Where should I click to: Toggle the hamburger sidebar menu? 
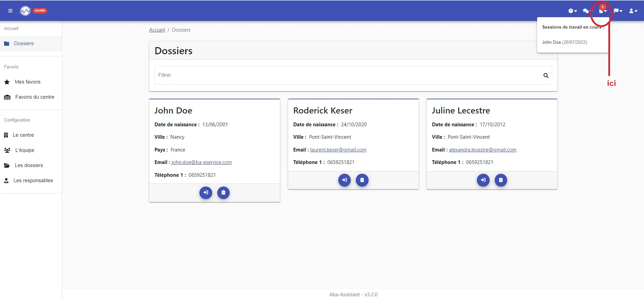click(x=10, y=11)
